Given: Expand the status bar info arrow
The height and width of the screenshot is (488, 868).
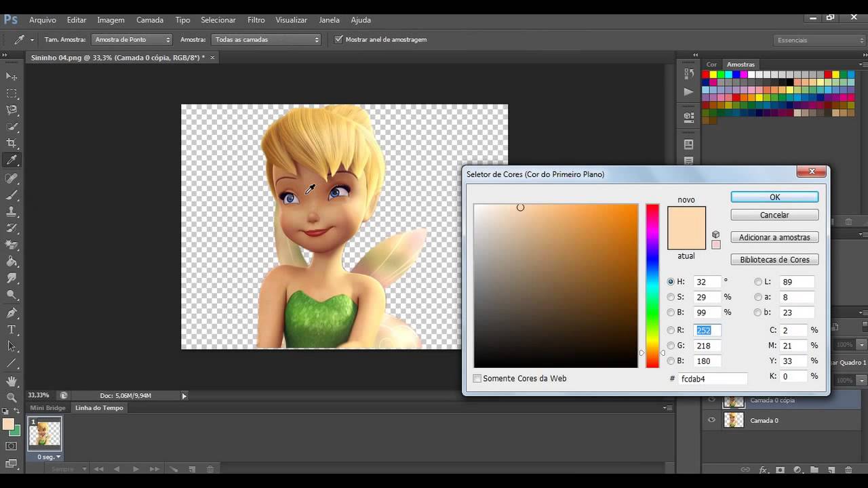Looking at the screenshot, I should 184,395.
